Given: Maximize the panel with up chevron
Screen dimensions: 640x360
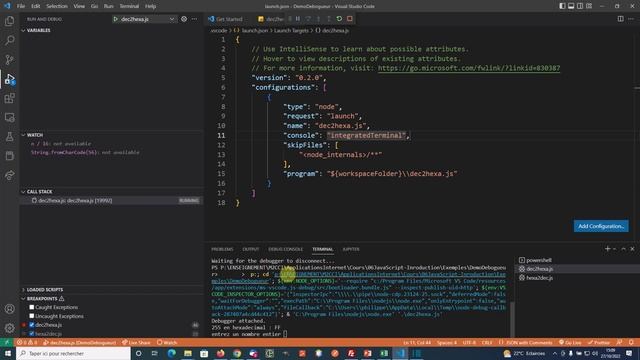Looking at the screenshot, I should (623, 249).
